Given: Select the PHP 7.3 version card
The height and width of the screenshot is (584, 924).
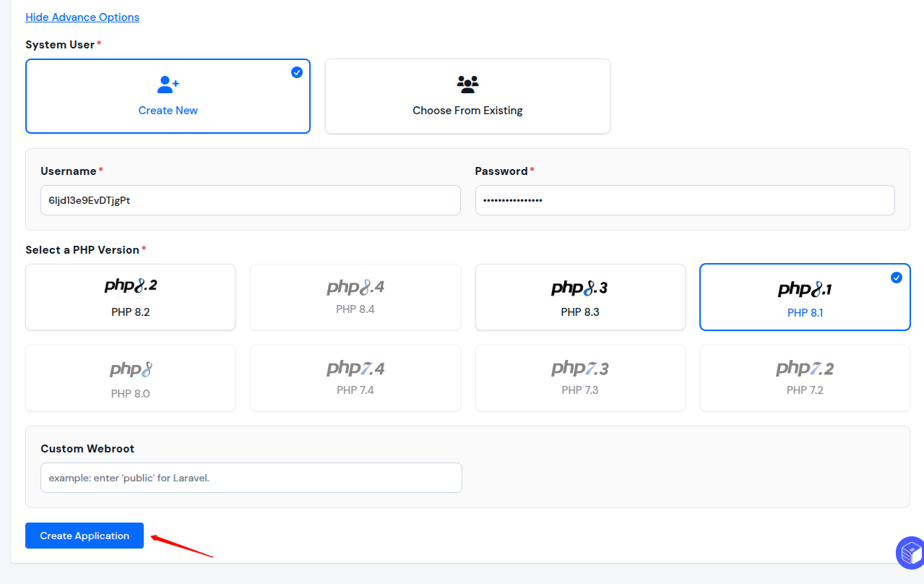Looking at the screenshot, I should click(x=580, y=378).
